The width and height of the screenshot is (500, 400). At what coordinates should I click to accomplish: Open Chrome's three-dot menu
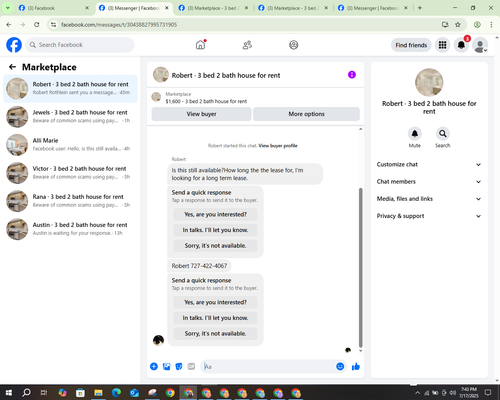coord(491,25)
